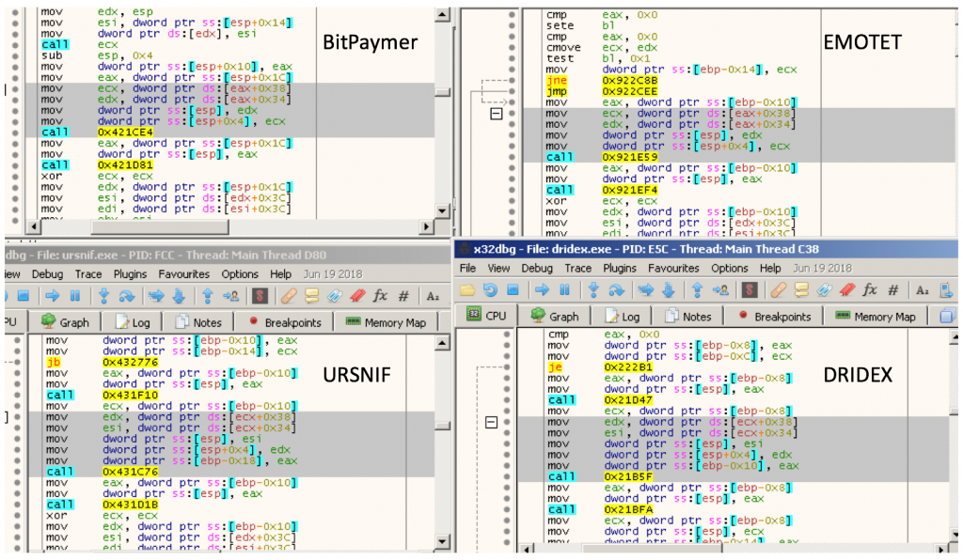
Task: Collapse the block marker in DRIDEX disassembly
Action: (490, 423)
